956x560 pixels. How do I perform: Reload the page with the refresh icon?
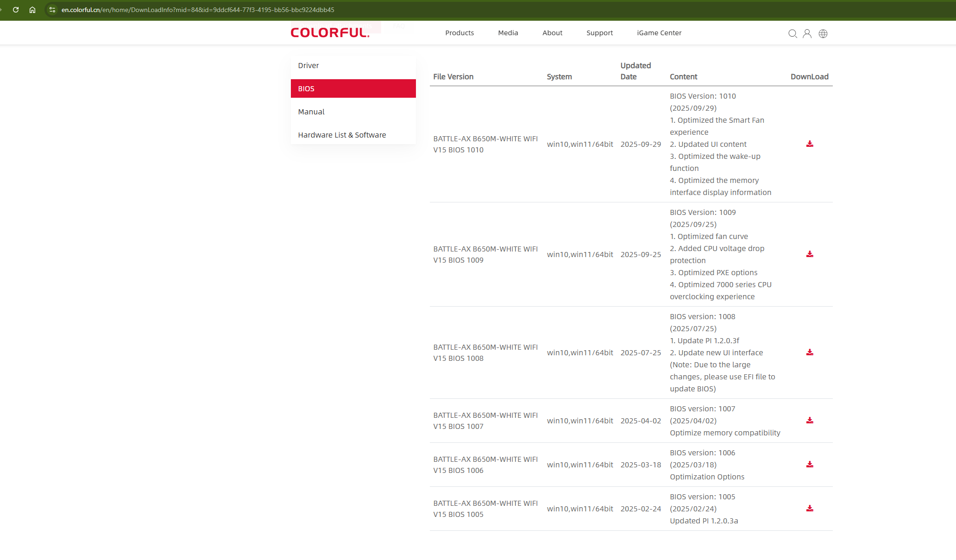16,10
